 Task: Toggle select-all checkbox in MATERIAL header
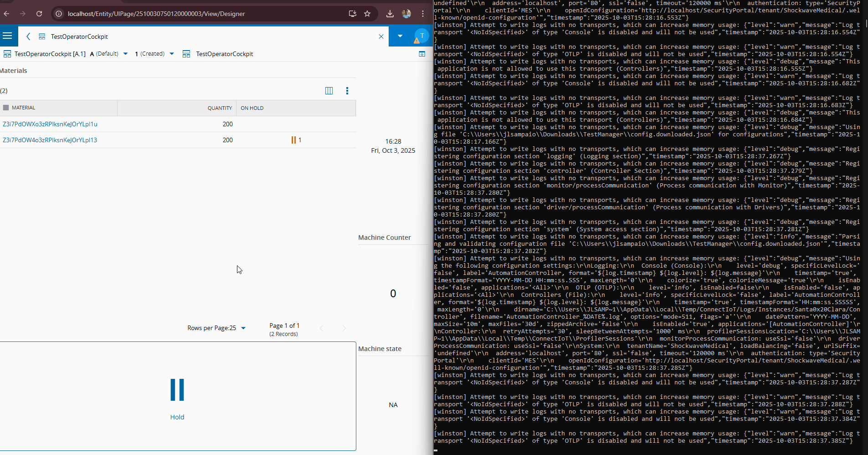pos(6,108)
